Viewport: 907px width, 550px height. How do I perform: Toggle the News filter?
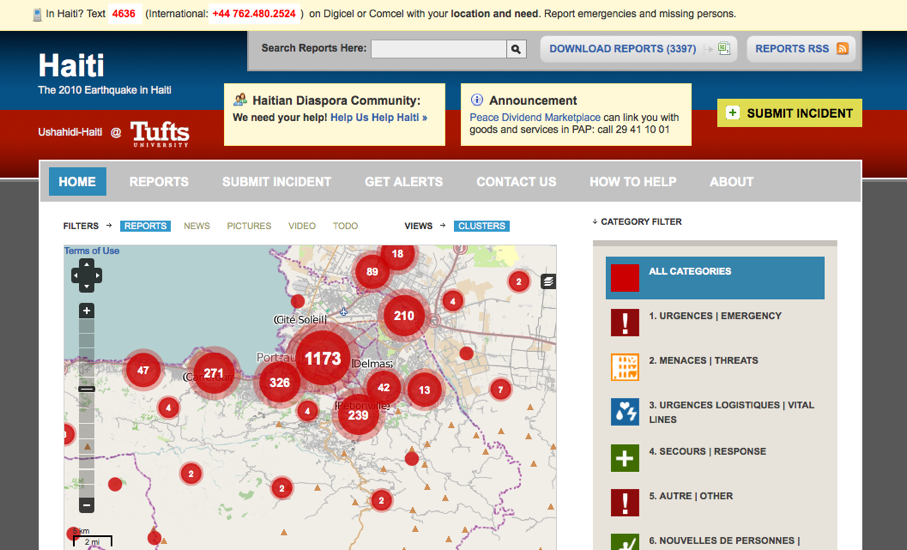197,226
